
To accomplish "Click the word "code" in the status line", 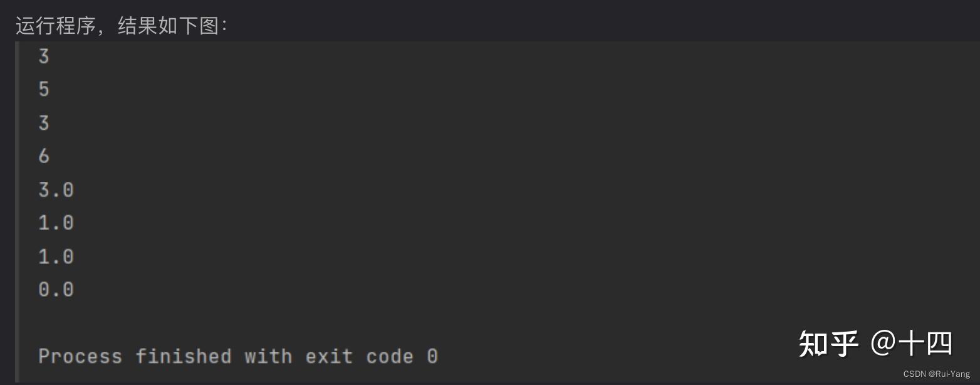I will 390,356.
